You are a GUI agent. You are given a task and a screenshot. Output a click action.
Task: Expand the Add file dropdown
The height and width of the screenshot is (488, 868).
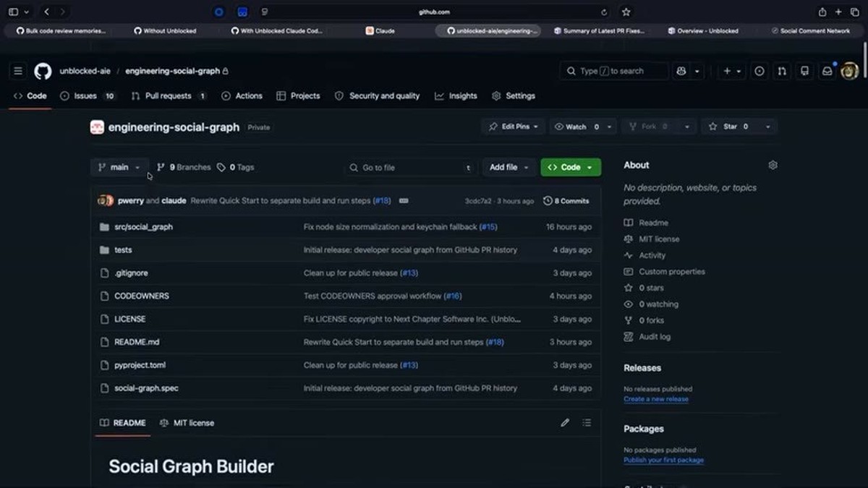click(509, 167)
